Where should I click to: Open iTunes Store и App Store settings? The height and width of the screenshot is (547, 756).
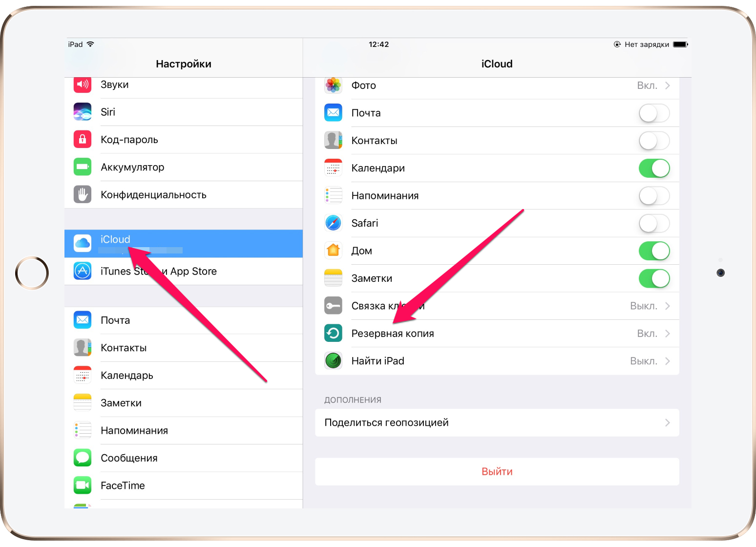point(184,271)
